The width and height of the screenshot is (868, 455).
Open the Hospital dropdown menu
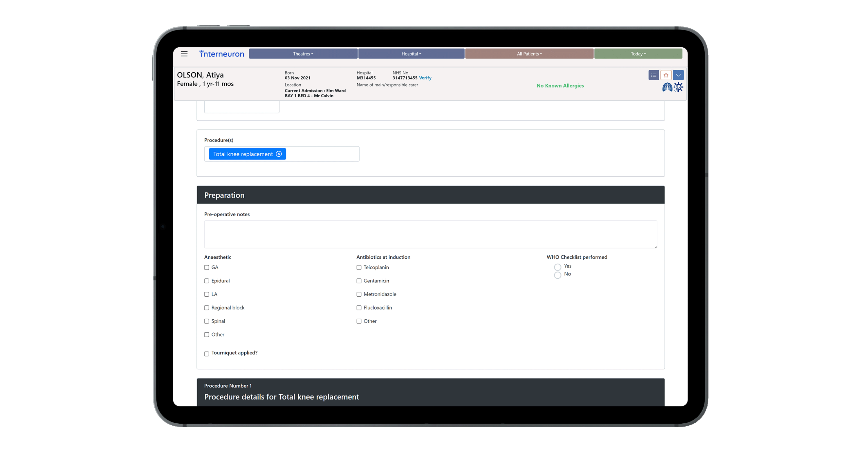[411, 54]
